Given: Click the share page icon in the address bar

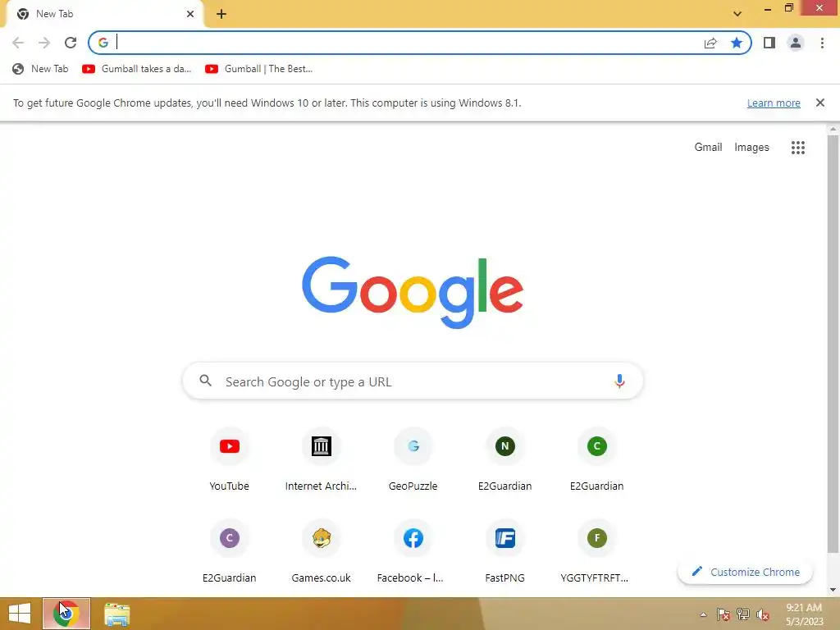Looking at the screenshot, I should click(x=710, y=43).
